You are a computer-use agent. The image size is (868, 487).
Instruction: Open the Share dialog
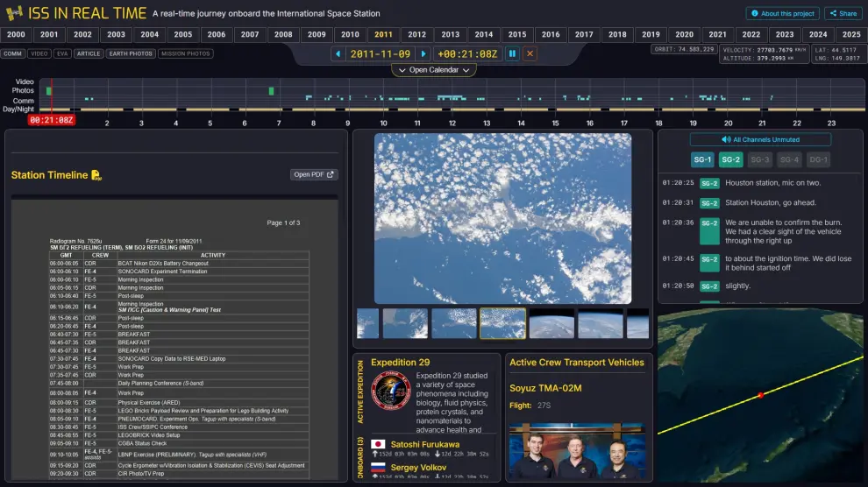pos(843,13)
